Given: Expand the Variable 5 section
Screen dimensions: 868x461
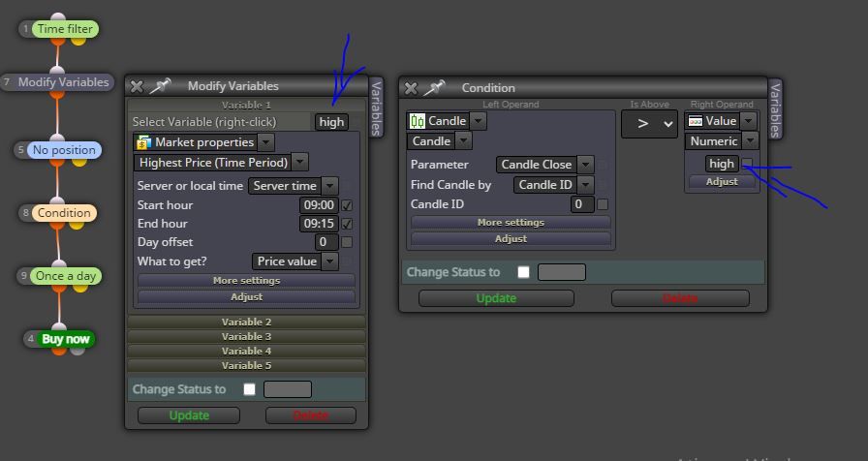Looking at the screenshot, I should (246, 365).
